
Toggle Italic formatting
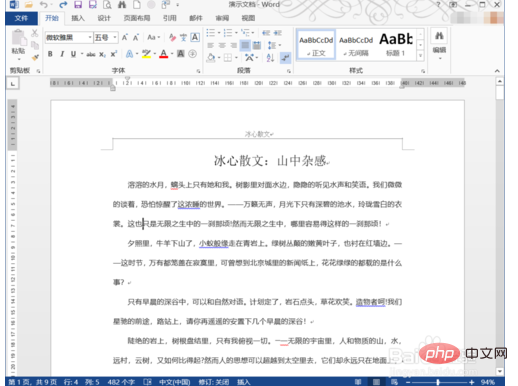(x=62, y=54)
